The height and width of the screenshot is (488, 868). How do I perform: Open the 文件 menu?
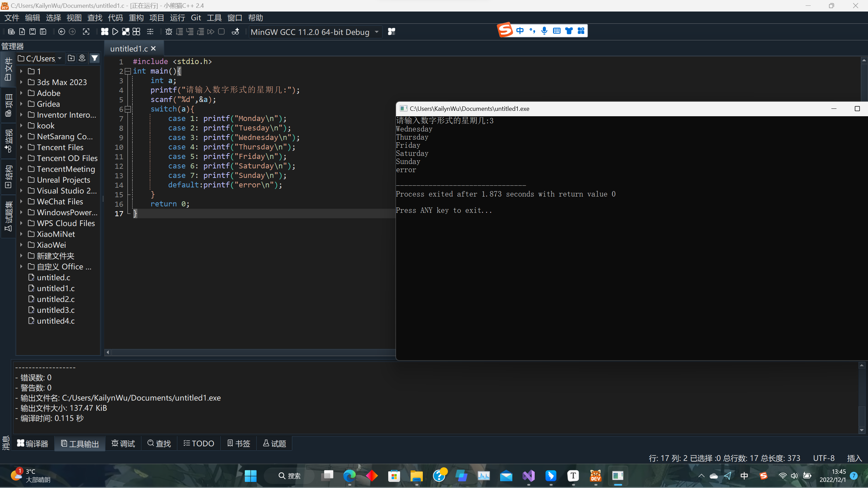coord(12,18)
